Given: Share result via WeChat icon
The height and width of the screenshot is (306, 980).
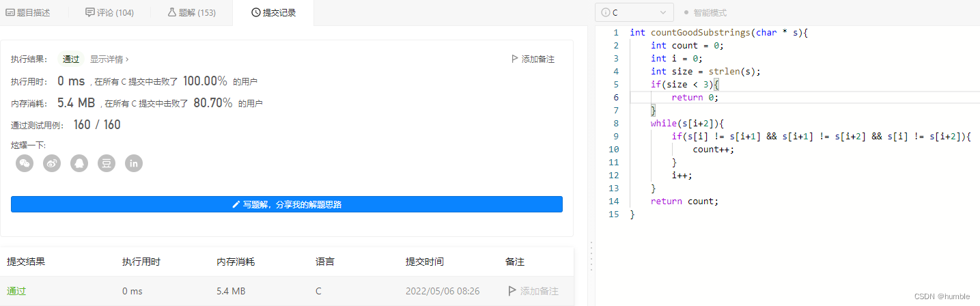Looking at the screenshot, I should (x=25, y=163).
